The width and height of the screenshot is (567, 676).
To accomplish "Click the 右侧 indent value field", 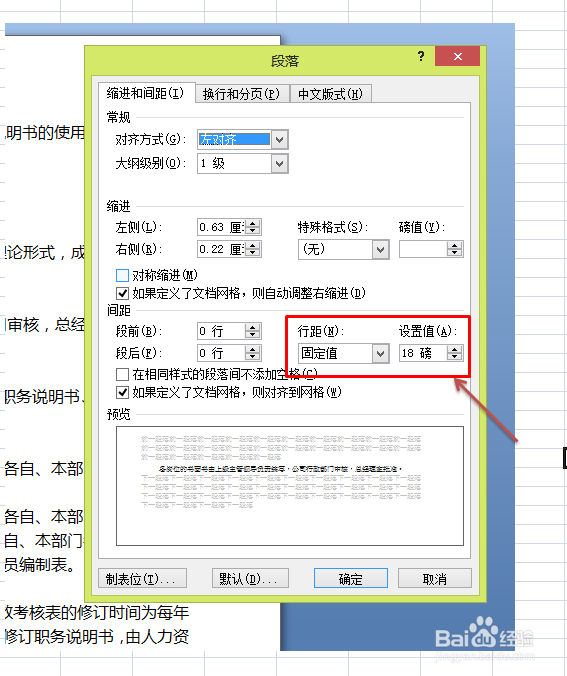I will click(x=221, y=249).
